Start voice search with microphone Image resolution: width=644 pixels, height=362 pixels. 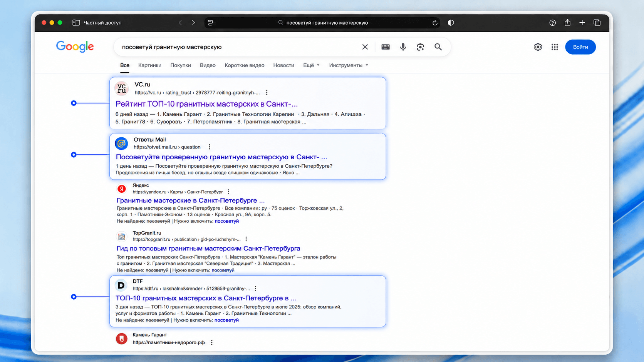403,47
